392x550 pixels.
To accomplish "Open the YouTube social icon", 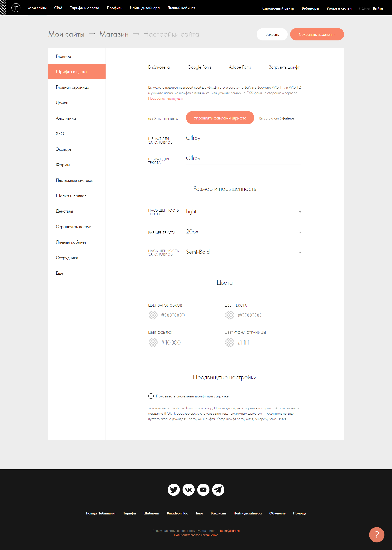I will click(203, 489).
